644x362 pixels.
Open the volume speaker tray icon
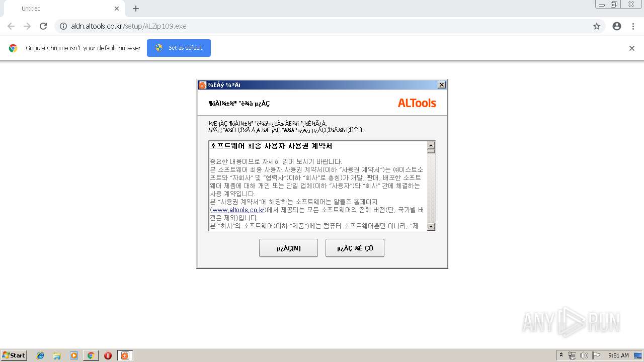point(584,355)
